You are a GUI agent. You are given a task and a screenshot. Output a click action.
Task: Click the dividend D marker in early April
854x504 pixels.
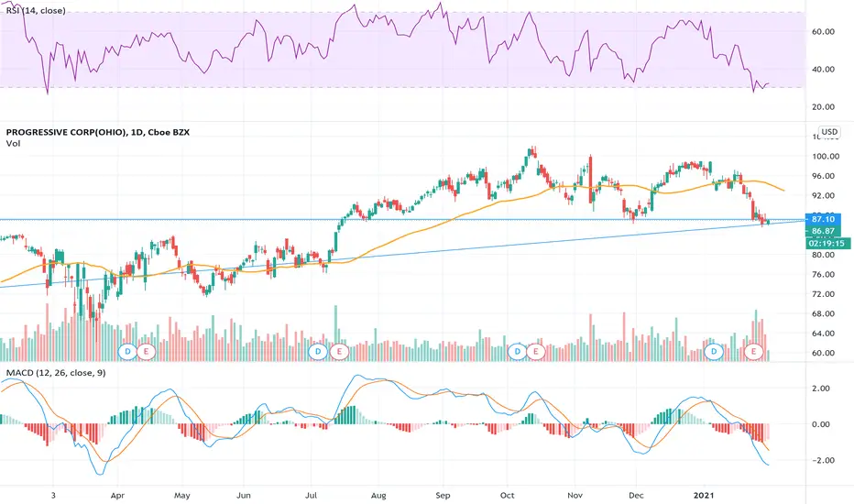pos(127,352)
